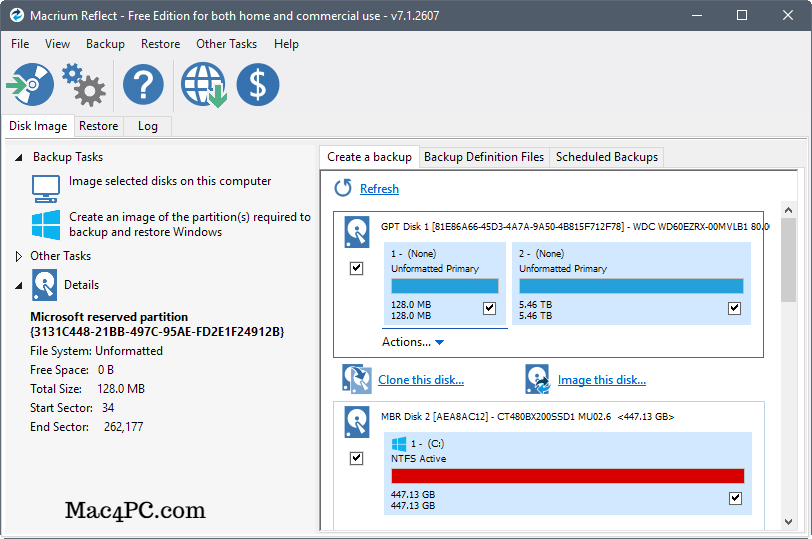Image resolution: width=812 pixels, height=539 pixels.
Task: Uncheck the 447.13 GB C: partition checkbox
Action: [x=735, y=498]
